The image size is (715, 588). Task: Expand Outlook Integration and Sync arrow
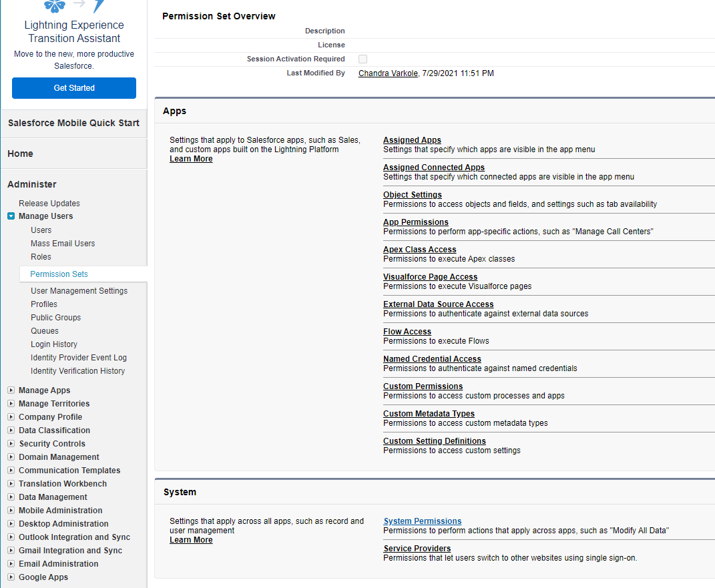tap(11, 537)
